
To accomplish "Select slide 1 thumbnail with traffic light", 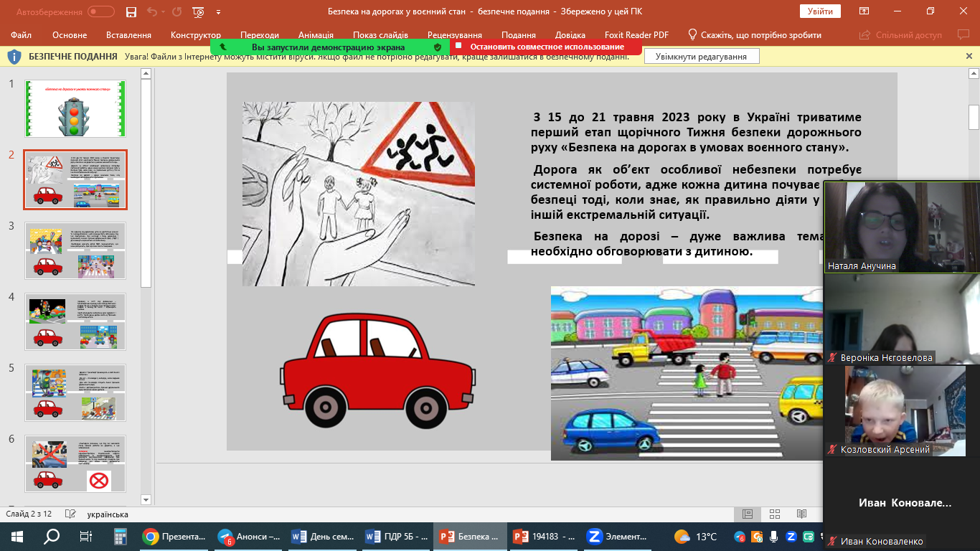I will pos(75,108).
